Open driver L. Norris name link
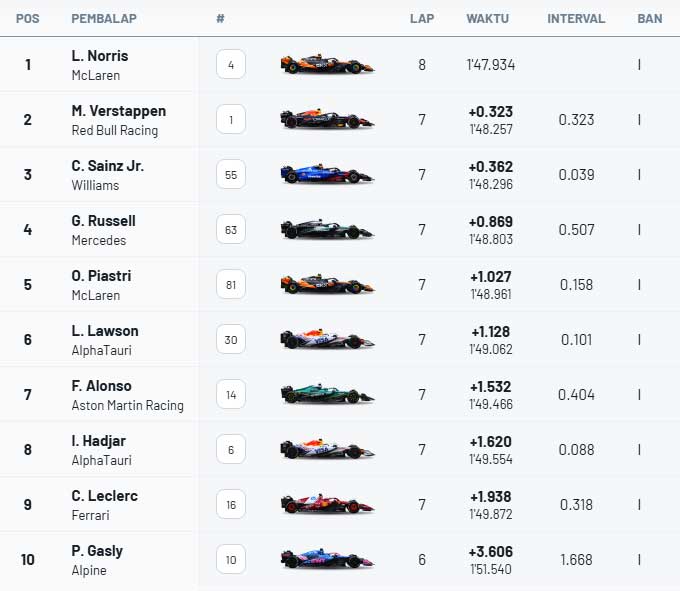 point(100,56)
